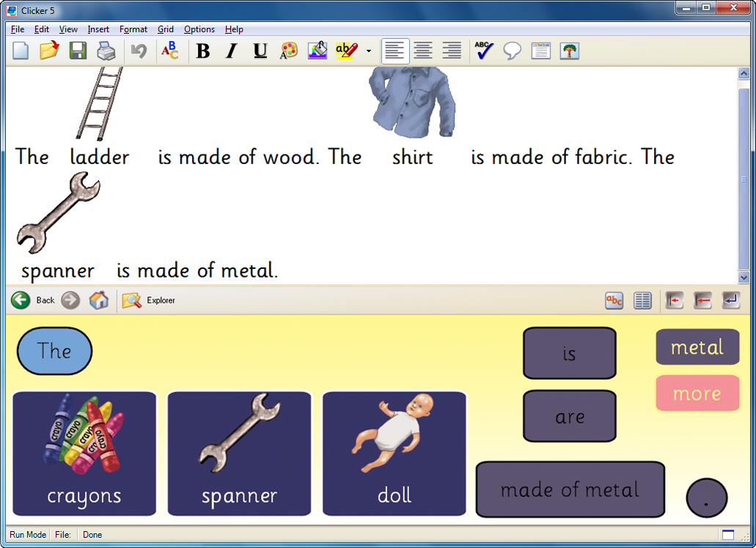756x548 pixels.
Task: Open the Explorer from the grid toolbar
Action: click(149, 300)
